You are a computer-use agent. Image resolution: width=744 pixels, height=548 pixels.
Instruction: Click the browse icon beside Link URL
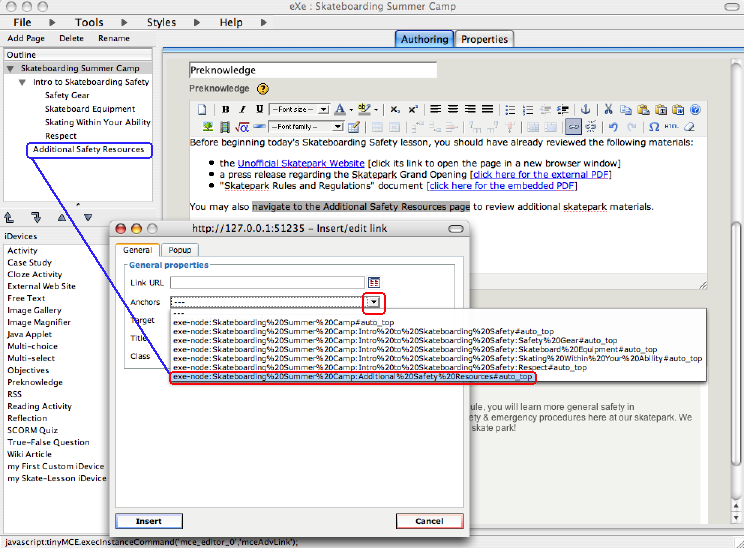click(374, 283)
